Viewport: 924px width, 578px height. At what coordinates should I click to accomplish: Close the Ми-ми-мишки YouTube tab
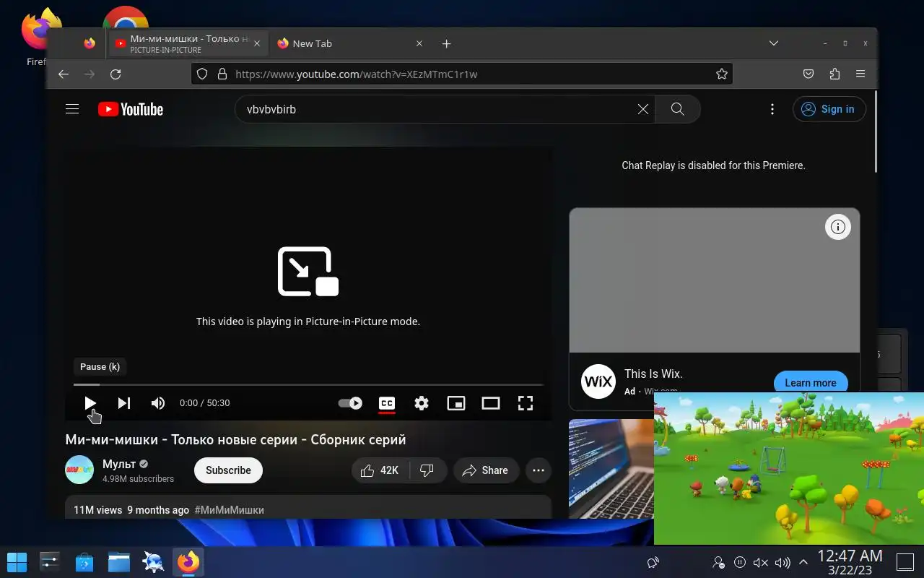point(257,43)
